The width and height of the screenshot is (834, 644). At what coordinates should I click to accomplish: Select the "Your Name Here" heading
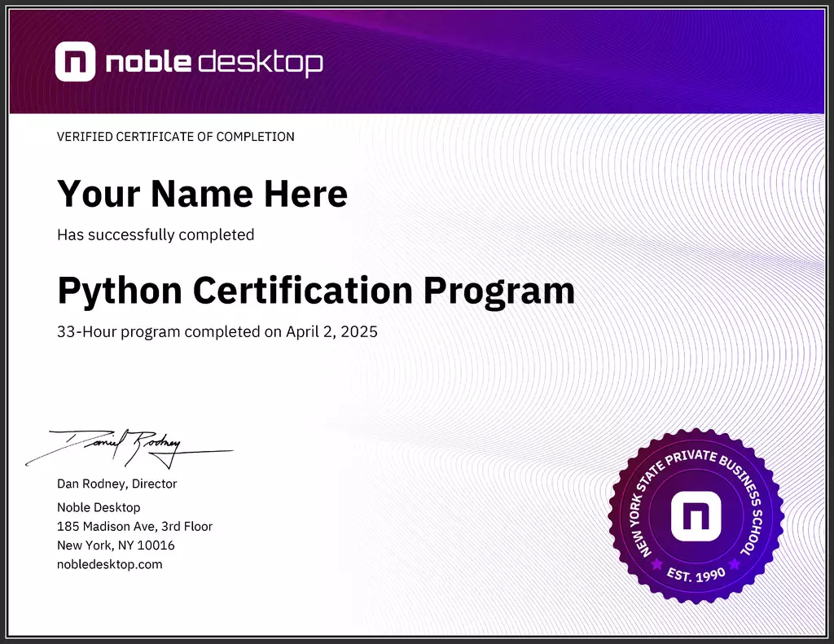[201, 193]
